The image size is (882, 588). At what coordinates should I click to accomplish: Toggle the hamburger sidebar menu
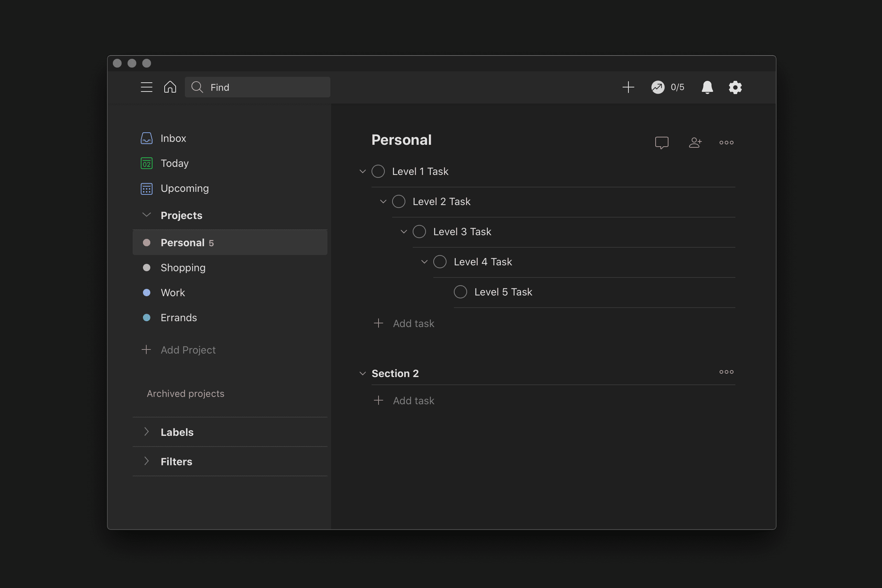click(146, 87)
